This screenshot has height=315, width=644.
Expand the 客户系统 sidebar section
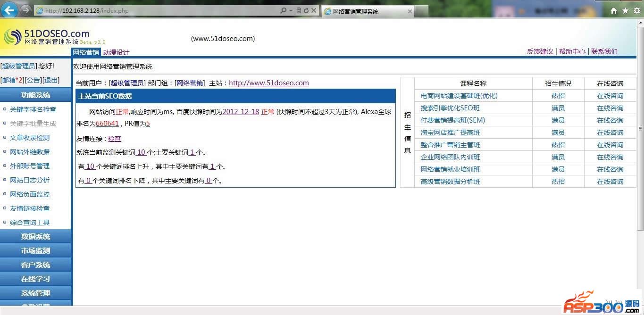pos(35,265)
